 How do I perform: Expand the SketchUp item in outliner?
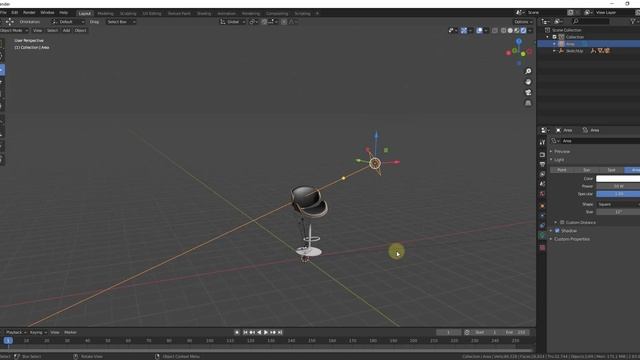(554, 51)
